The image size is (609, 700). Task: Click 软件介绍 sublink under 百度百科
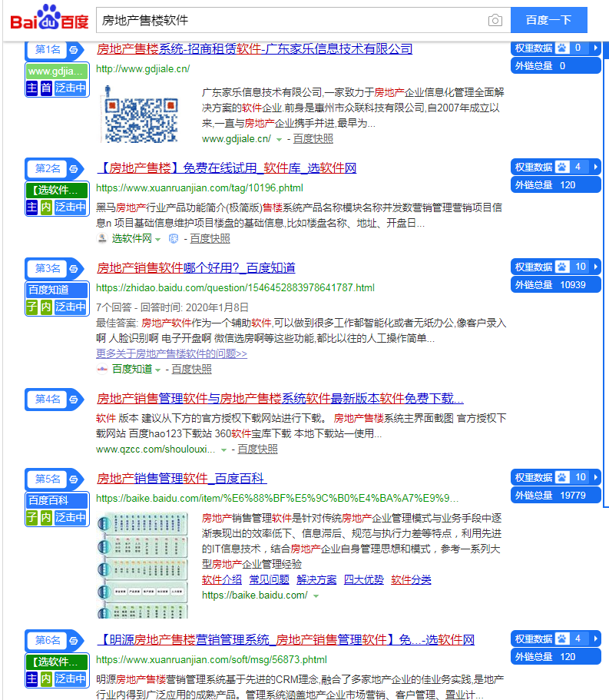pyautogui.click(x=222, y=580)
